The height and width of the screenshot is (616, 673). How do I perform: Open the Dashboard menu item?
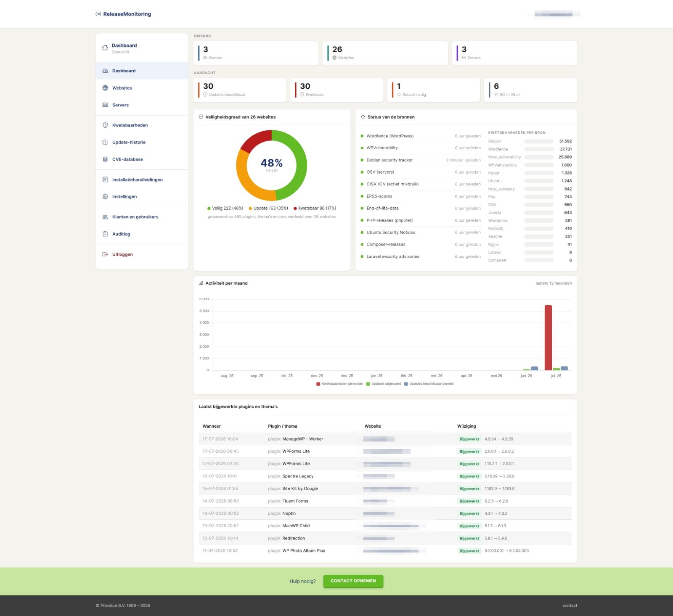[142, 71]
